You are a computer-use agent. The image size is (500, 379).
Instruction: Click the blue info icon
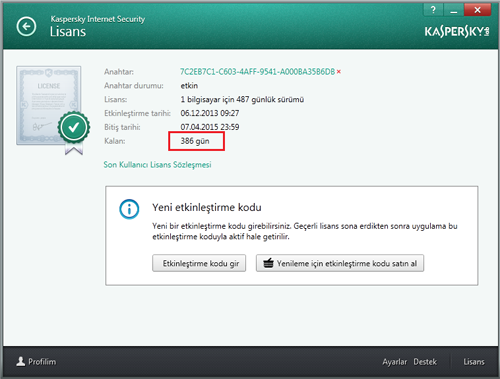(x=129, y=209)
